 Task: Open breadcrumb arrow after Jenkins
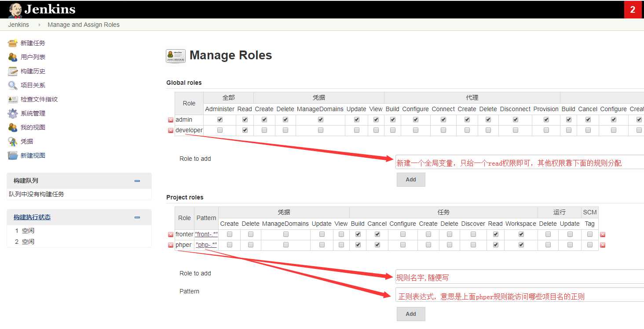39,25
